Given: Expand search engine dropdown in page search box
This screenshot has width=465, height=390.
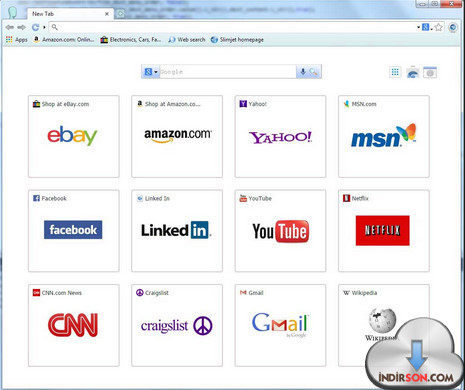Looking at the screenshot, I should coord(151,72).
